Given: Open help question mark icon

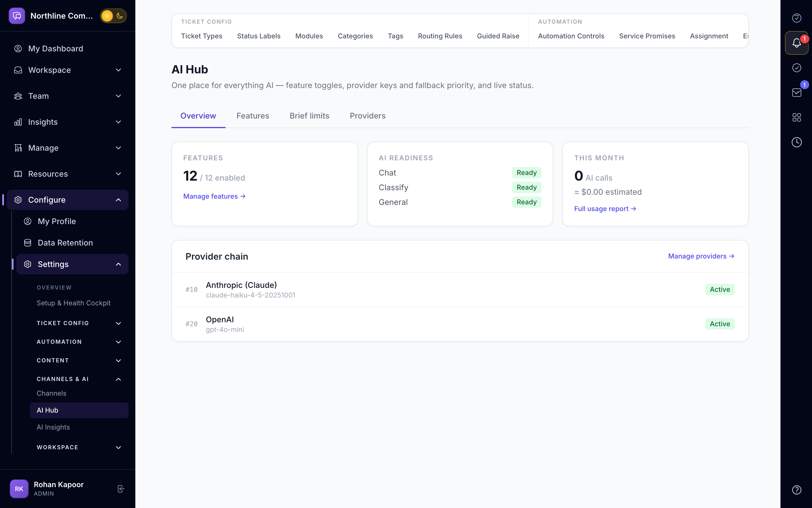Looking at the screenshot, I should point(796,490).
